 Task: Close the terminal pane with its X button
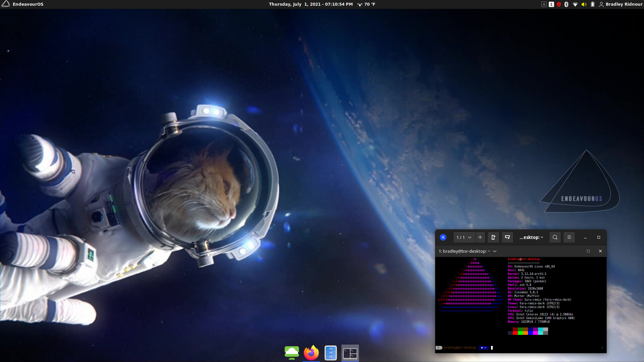click(600, 251)
